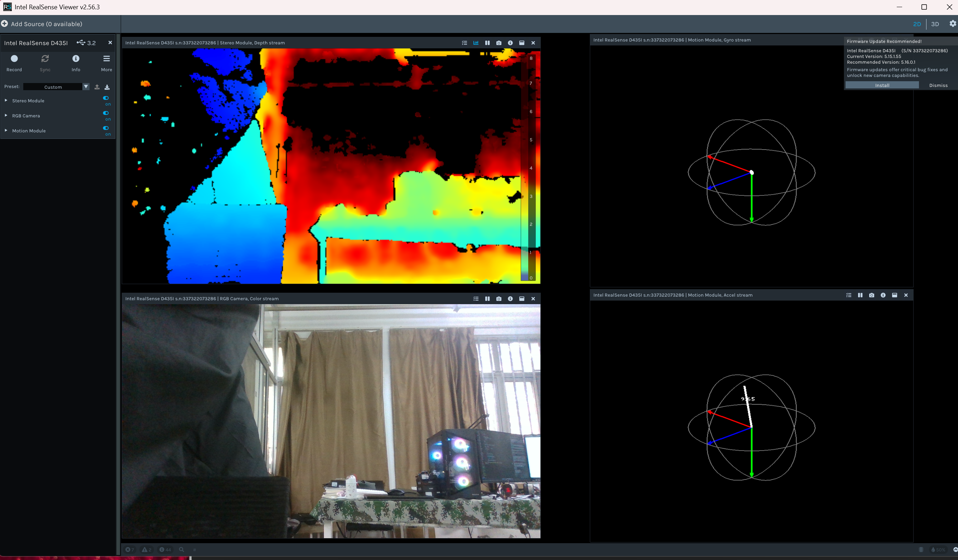
Task: Save preset using the download icon
Action: tap(107, 87)
